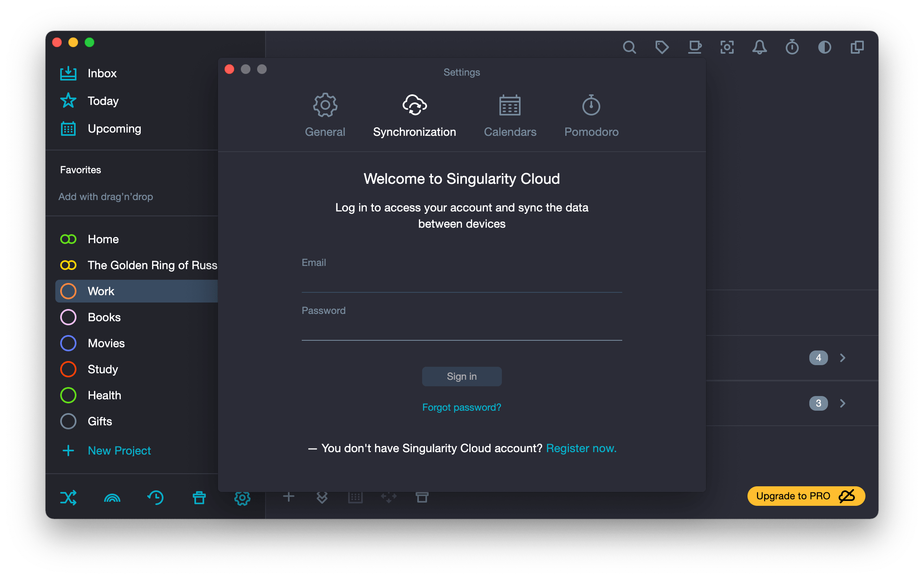The width and height of the screenshot is (924, 579).
Task: Click the archive box icon in bottom bar
Action: pyautogui.click(x=422, y=497)
